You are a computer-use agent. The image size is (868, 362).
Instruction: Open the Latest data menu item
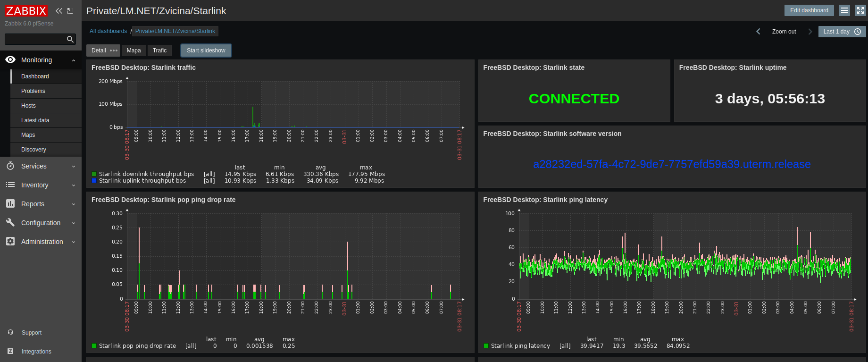point(46,120)
